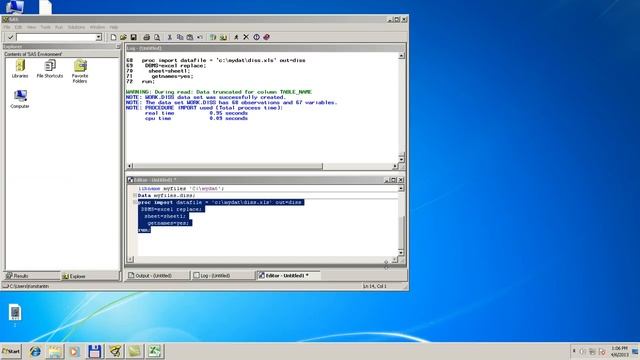The width and height of the screenshot is (640, 360).
Task: Open the Help menu
Action: [114, 27]
